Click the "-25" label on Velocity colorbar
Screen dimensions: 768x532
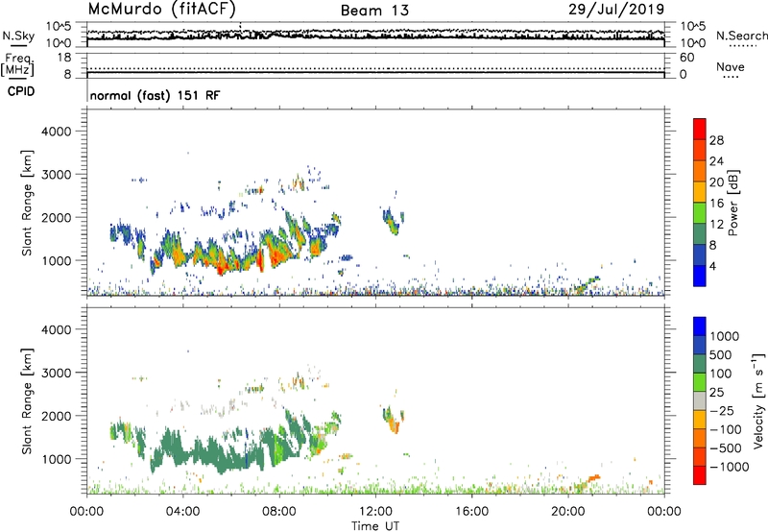click(x=722, y=410)
